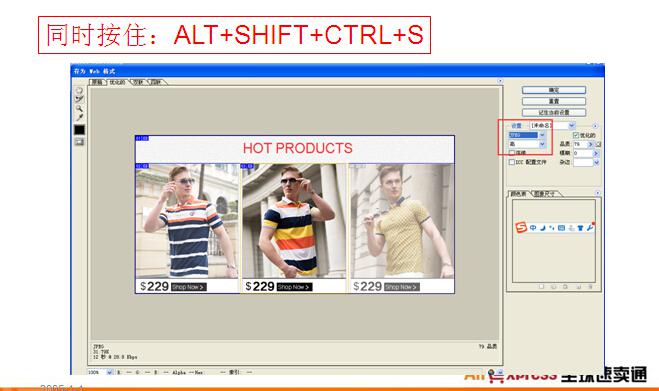The height and width of the screenshot is (391, 659).
Task: Select the Zoom magnifier tool
Action: pyautogui.click(x=79, y=108)
